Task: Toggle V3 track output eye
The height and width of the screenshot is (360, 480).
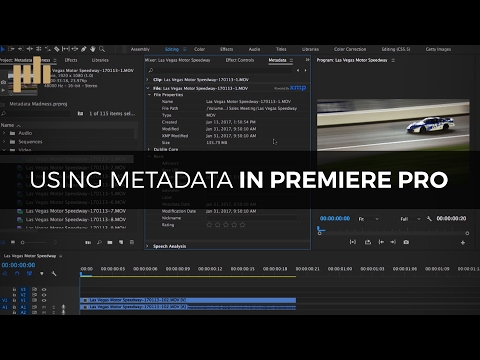Action: click(x=44, y=289)
